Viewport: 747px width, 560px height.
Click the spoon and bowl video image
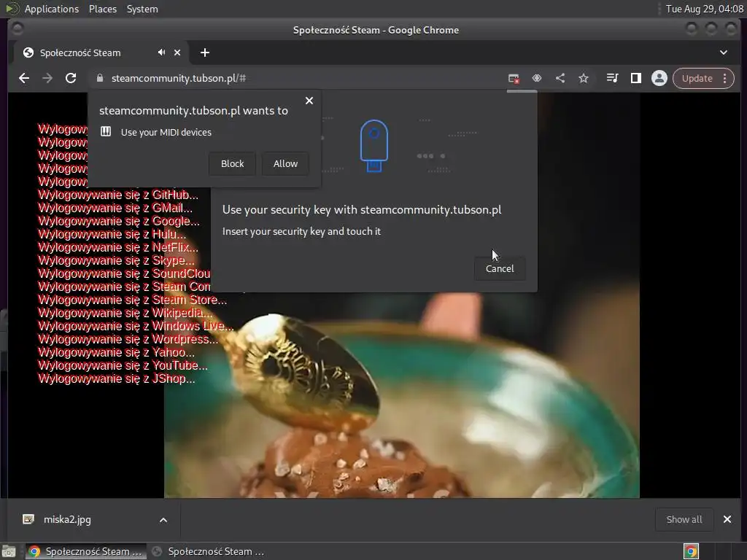pos(402,395)
